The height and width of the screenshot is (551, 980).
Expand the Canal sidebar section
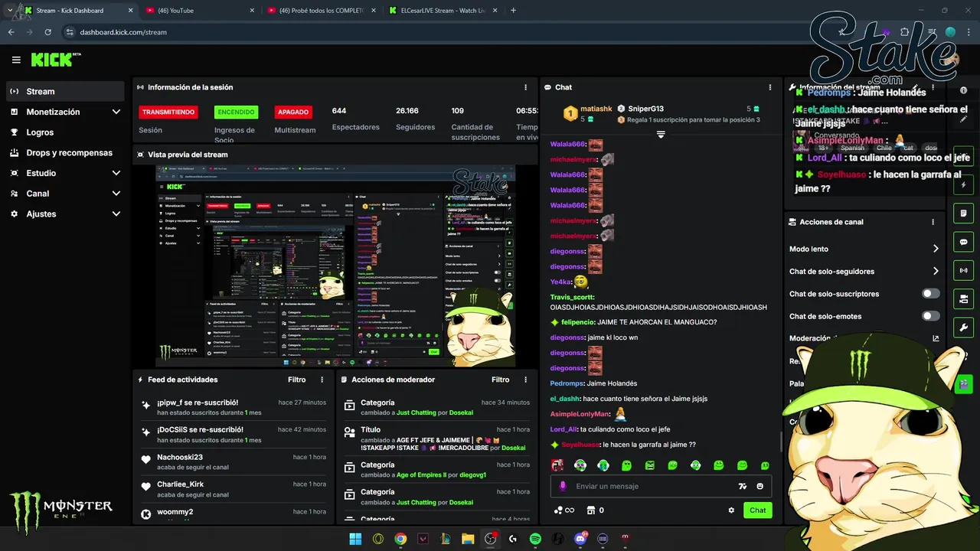65,194
